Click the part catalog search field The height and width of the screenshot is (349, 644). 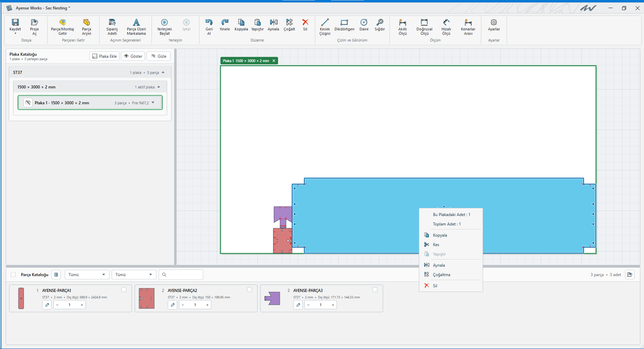(181, 274)
